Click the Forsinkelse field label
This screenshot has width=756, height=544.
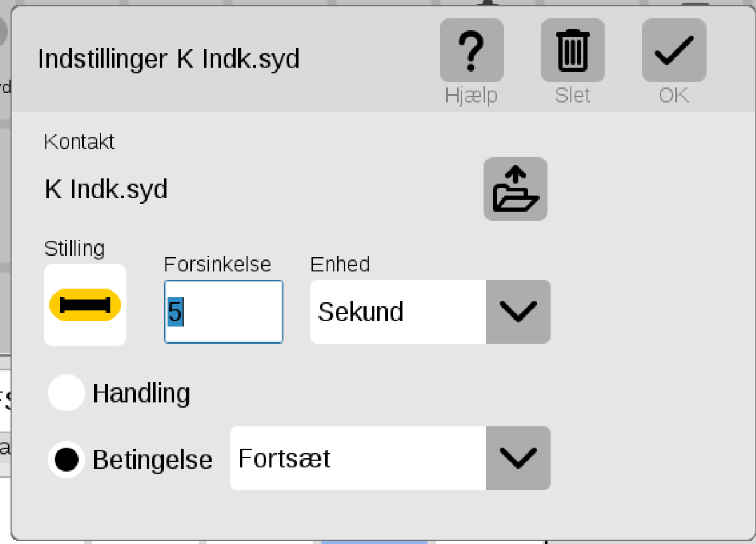218,264
